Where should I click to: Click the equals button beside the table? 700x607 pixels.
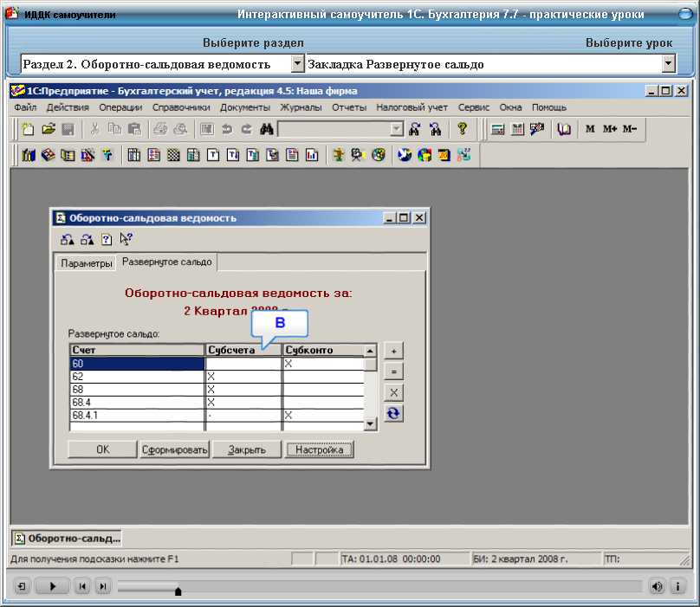coord(393,371)
